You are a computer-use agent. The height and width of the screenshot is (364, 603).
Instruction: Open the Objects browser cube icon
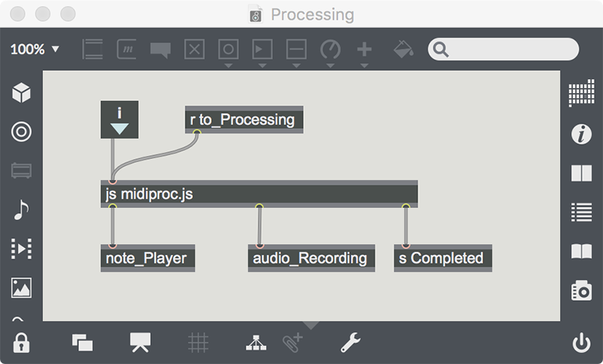click(x=21, y=93)
